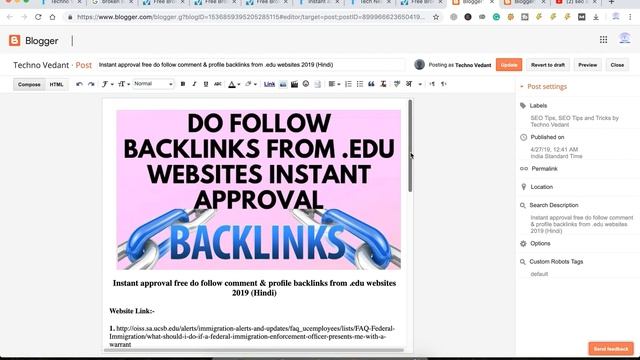Screen dimensions: 640x360
Task: Set left-to-right text direction
Action: (x=432, y=84)
